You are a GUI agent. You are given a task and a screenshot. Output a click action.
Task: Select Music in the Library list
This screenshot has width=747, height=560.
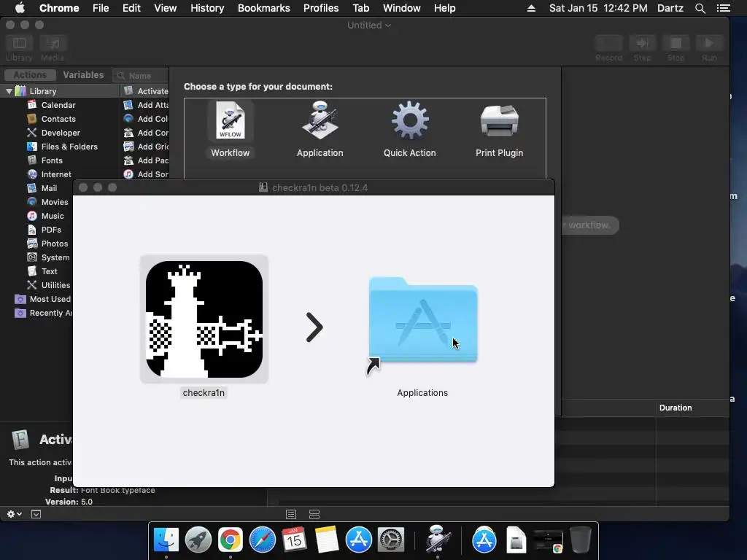click(53, 215)
